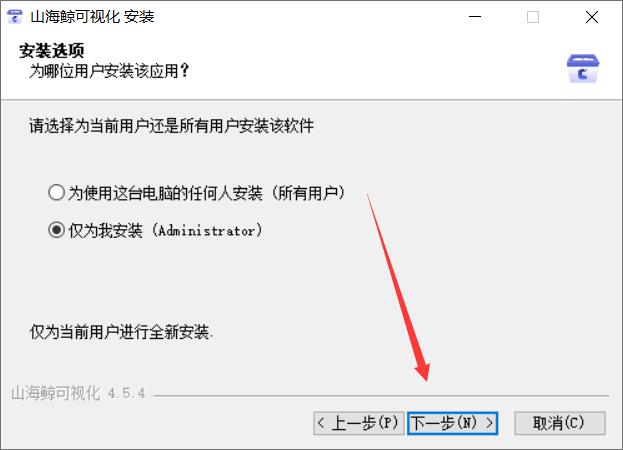The image size is (623, 450).
Task: Go back with 上一步(P) button
Action: pyautogui.click(x=358, y=423)
